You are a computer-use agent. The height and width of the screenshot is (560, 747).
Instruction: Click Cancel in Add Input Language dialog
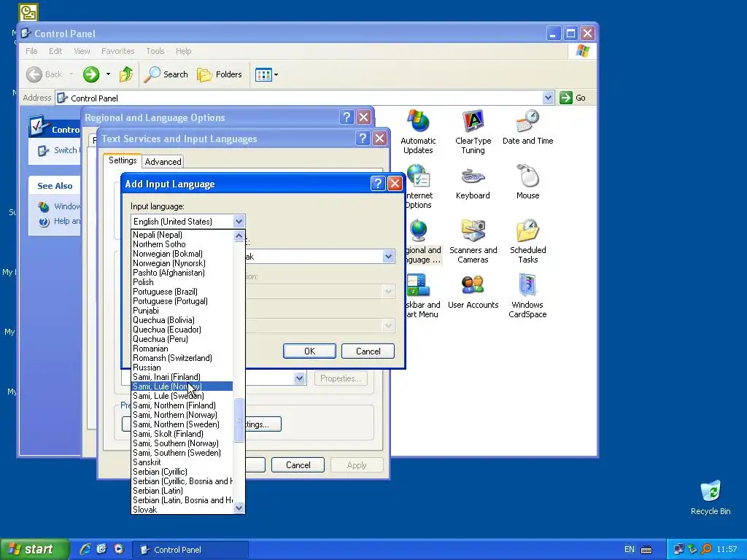coord(368,351)
